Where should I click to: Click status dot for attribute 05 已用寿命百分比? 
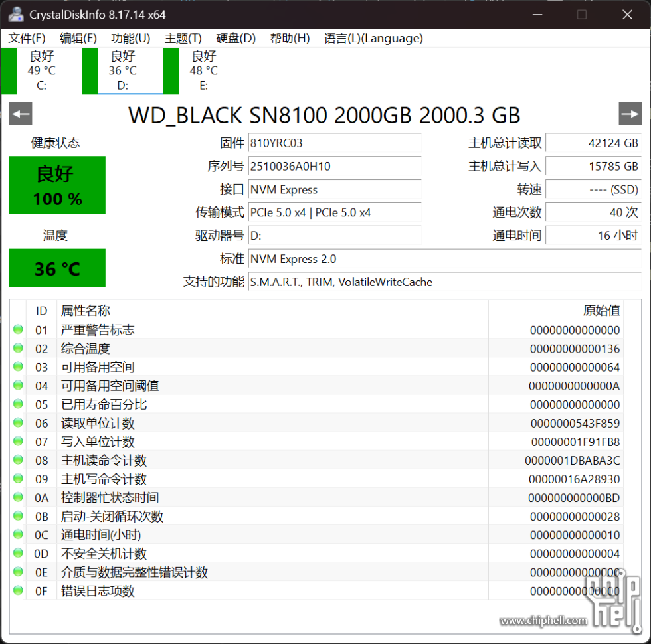pyautogui.click(x=18, y=404)
